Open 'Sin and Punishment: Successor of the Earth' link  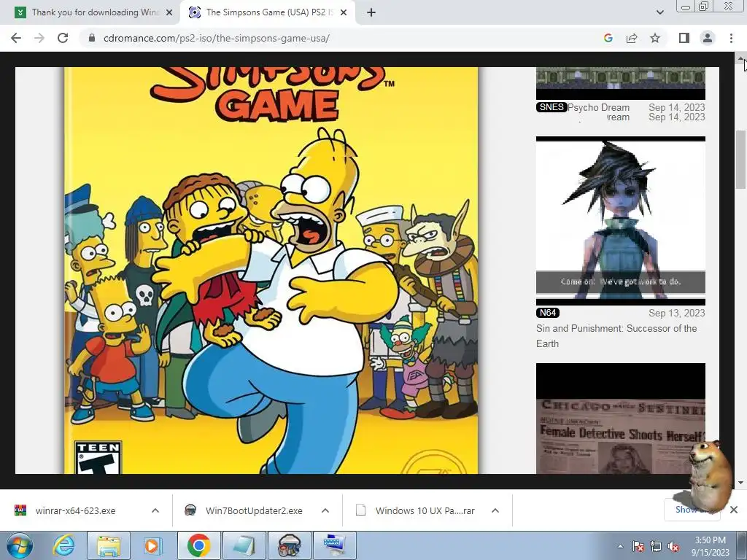coord(616,335)
